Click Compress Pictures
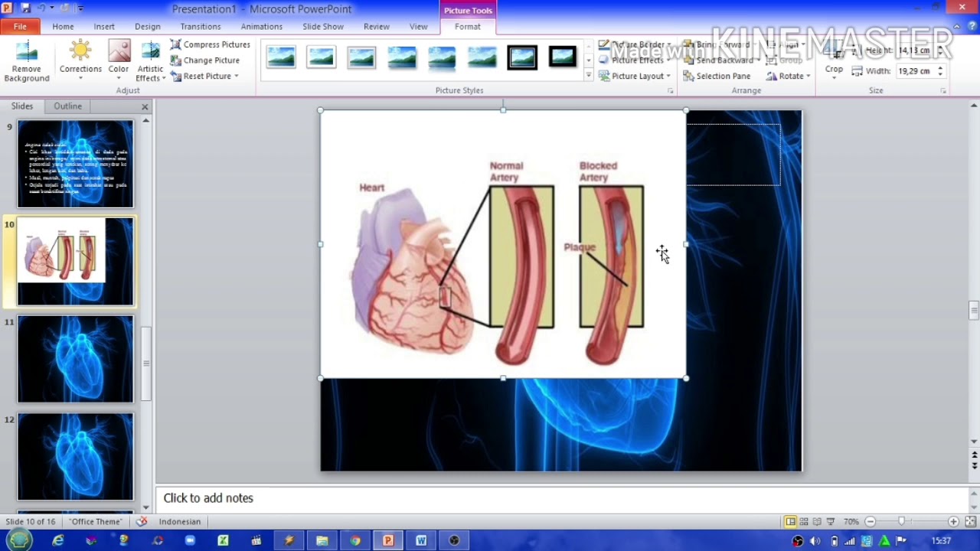Viewport: 980px width, 551px height. pyautogui.click(x=211, y=44)
